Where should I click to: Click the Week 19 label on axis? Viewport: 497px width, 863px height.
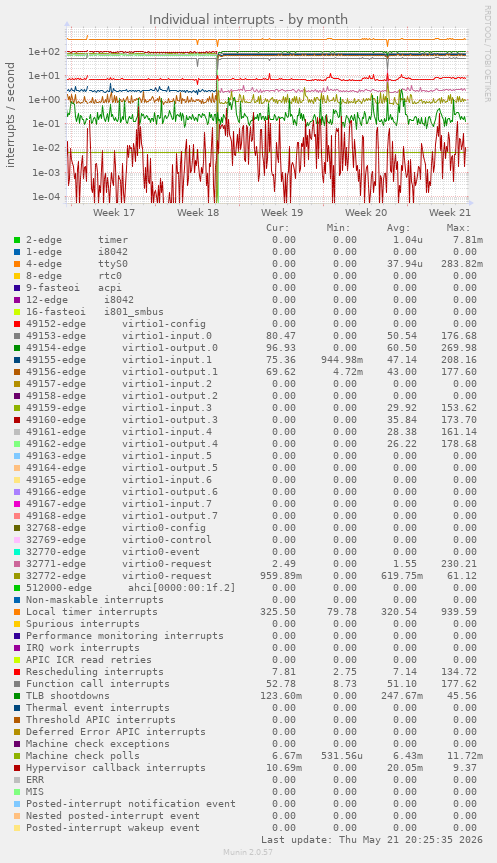click(282, 212)
